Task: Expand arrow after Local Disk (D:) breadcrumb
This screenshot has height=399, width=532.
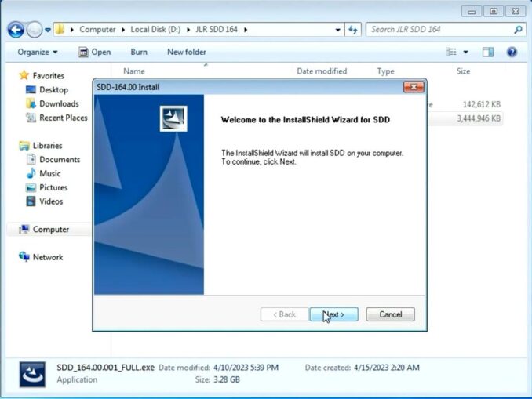Action: tap(188, 30)
